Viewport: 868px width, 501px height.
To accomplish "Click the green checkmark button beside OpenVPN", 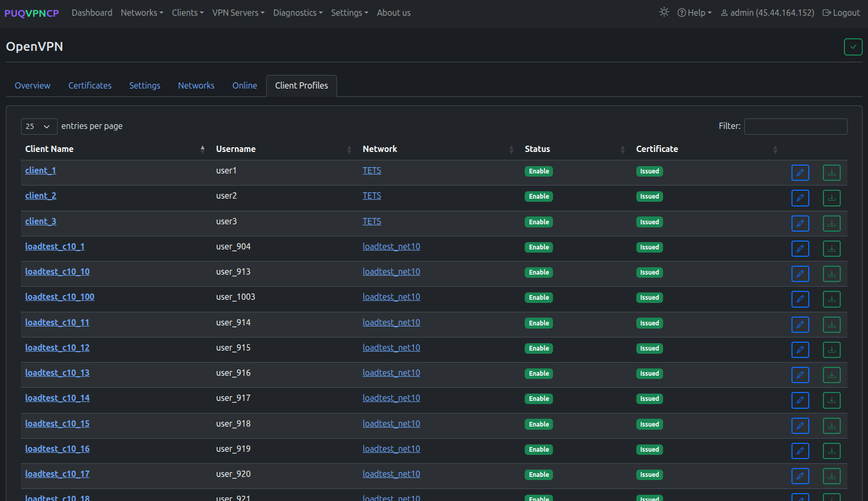I will 853,47.
